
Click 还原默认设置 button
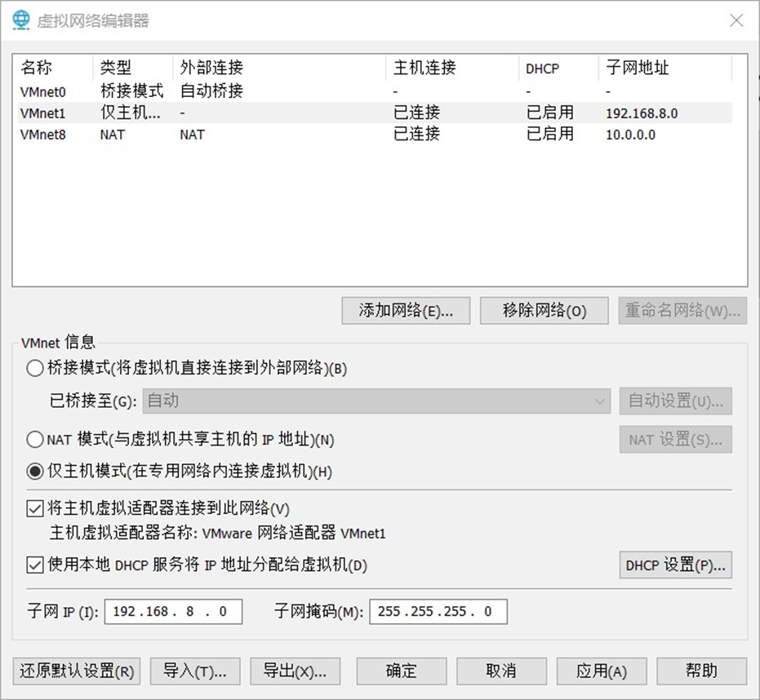[75, 671]
